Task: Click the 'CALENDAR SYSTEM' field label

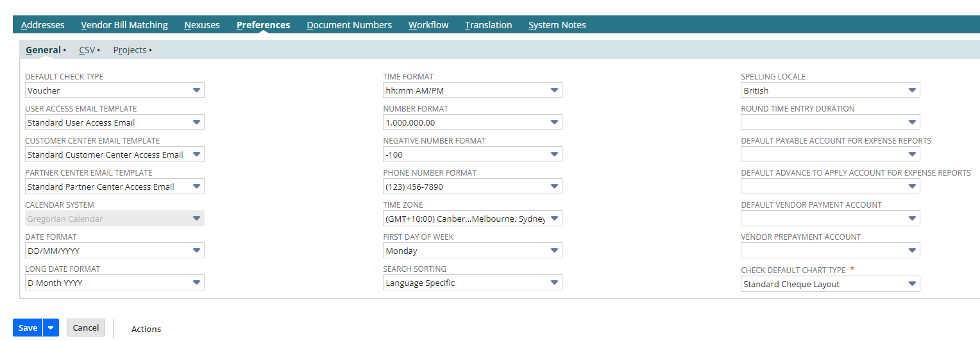Action: tap(60, 204)
